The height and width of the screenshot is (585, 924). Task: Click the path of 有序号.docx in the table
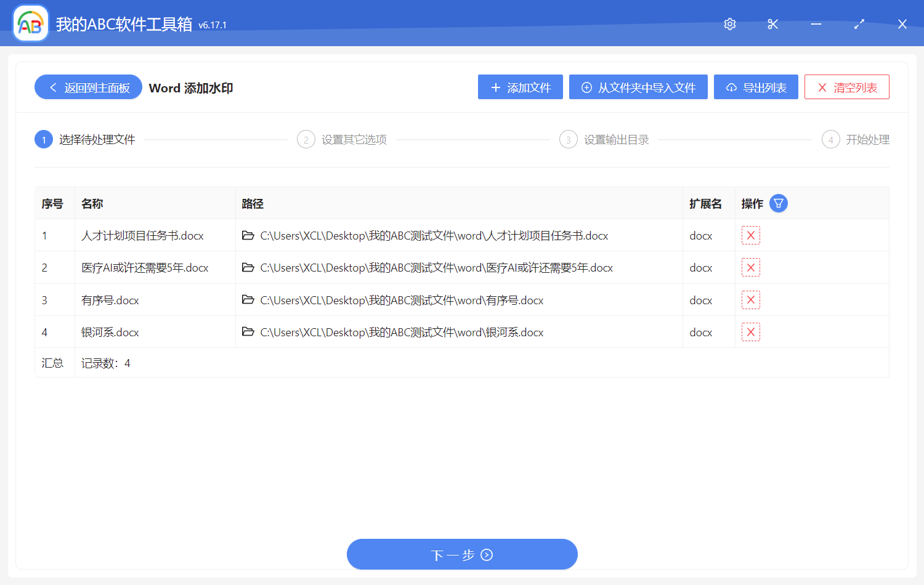coord(402,300)
